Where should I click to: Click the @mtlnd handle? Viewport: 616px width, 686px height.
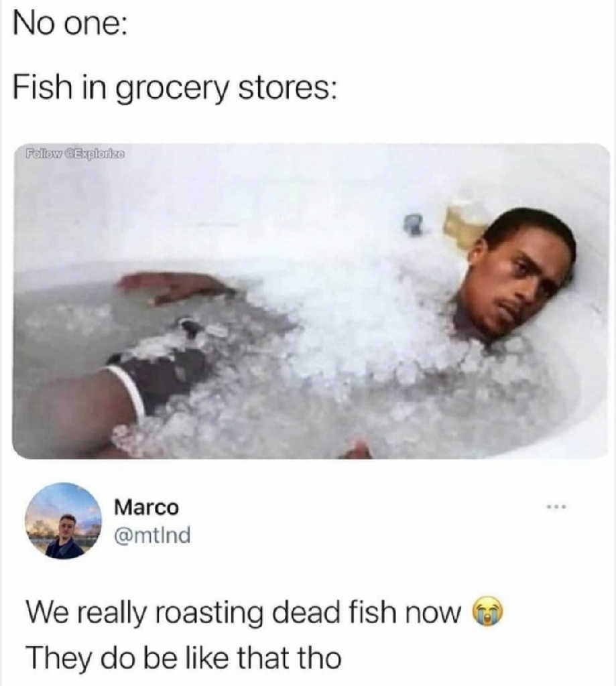pos(152,535)
